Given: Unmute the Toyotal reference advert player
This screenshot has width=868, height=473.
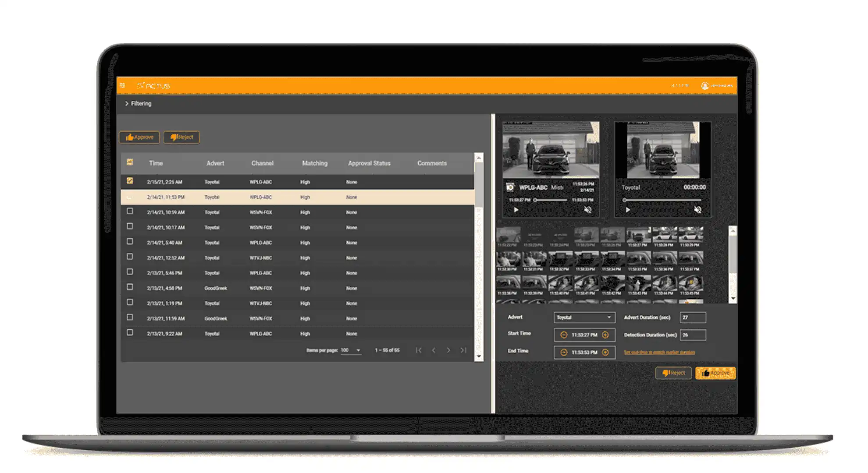Looking at the screenshot, I should [697, 210].
